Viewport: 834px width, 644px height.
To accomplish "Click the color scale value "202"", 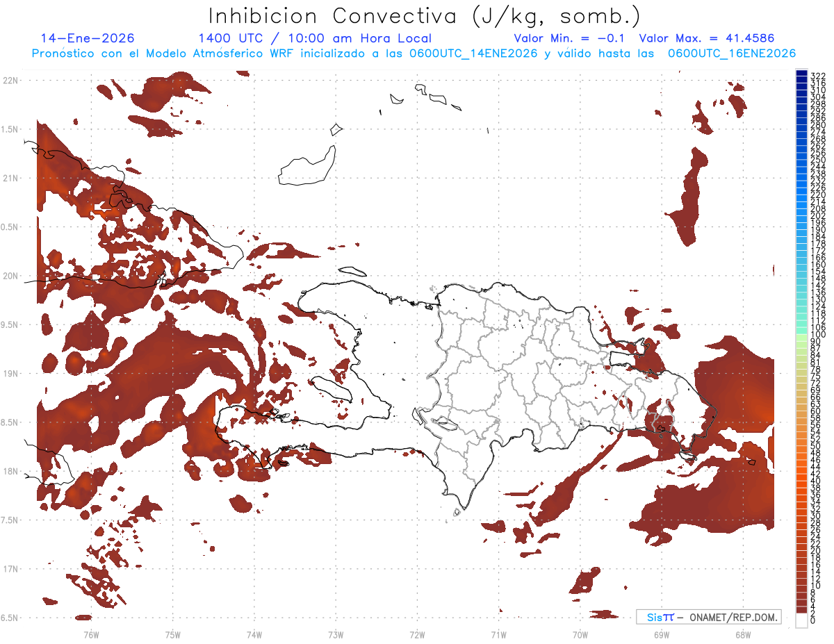I will [x=818, y=216].
